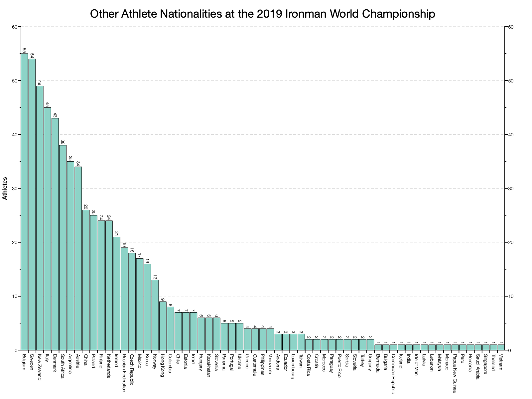Click the Papua New Guinea axis label
532x399 pixels.
[x=455, y=373]
